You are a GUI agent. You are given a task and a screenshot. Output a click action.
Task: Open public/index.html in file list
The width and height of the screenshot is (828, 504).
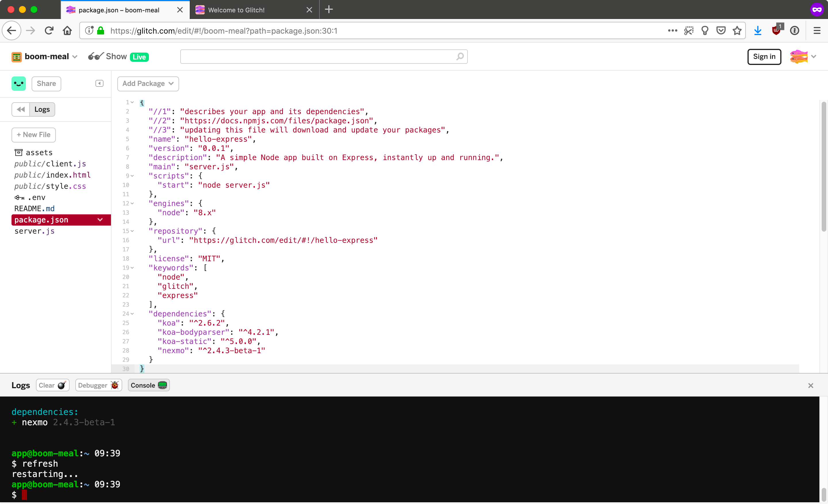(x=52, y=175)
